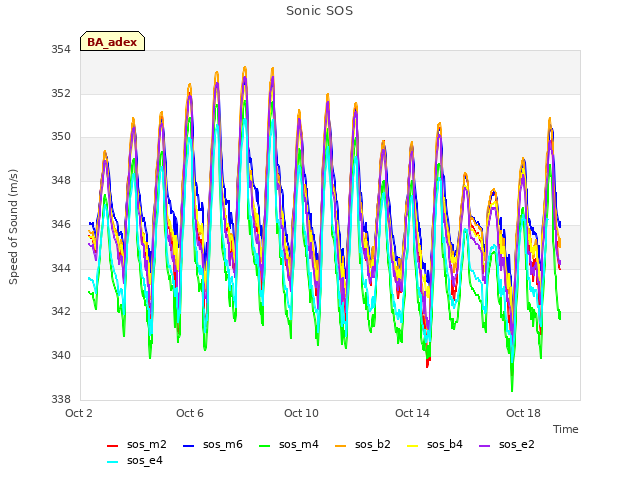
Task: Select the sos_m6 legend entry
Action: 213,444
